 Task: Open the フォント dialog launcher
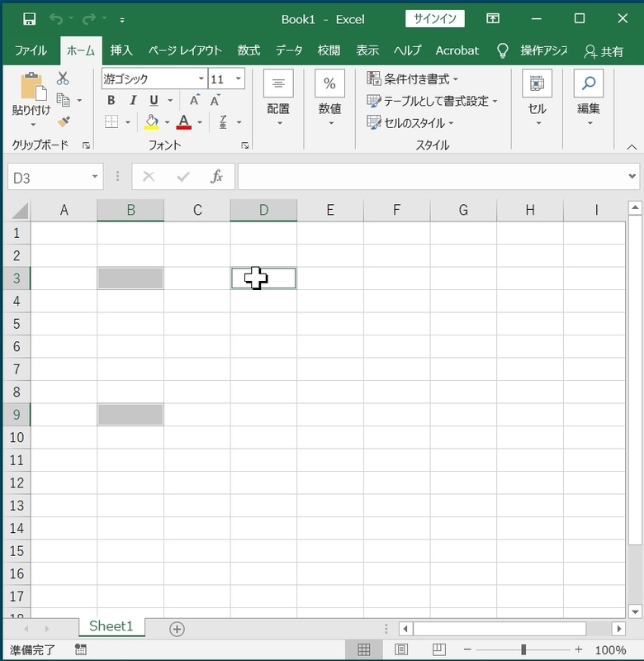(x=245, y=145)
